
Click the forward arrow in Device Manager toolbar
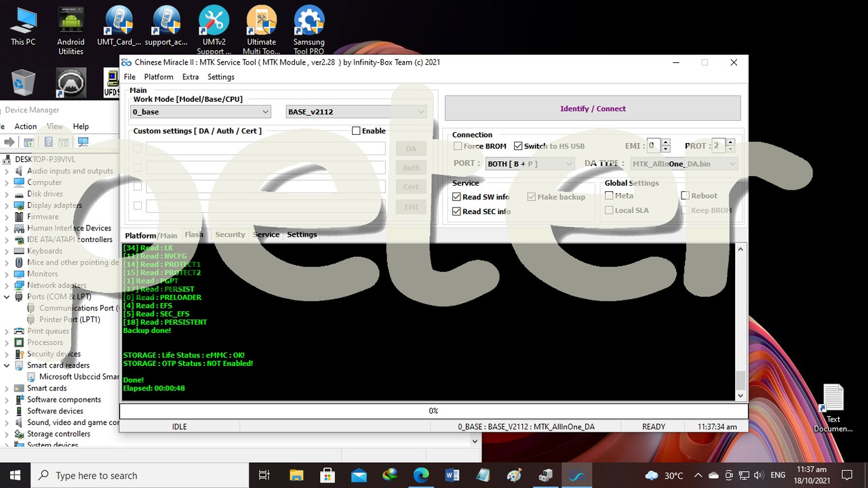tap(9, 142)
